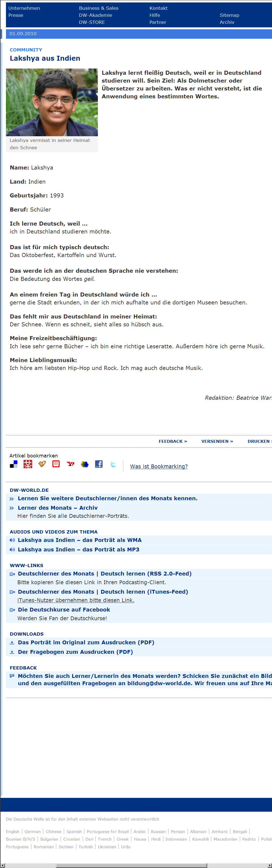Open DW-STORE in the top navigation
Screen dimensions: 272x868
point(92,22)
